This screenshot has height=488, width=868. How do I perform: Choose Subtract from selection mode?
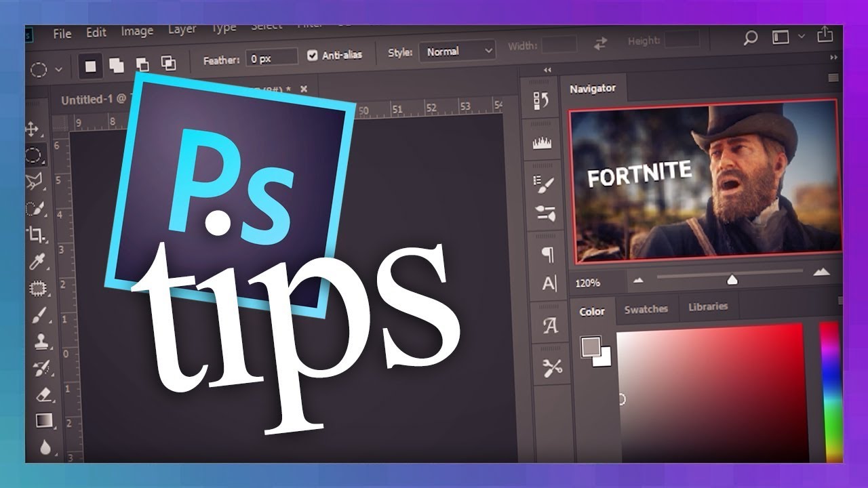[x=142, y=64]
